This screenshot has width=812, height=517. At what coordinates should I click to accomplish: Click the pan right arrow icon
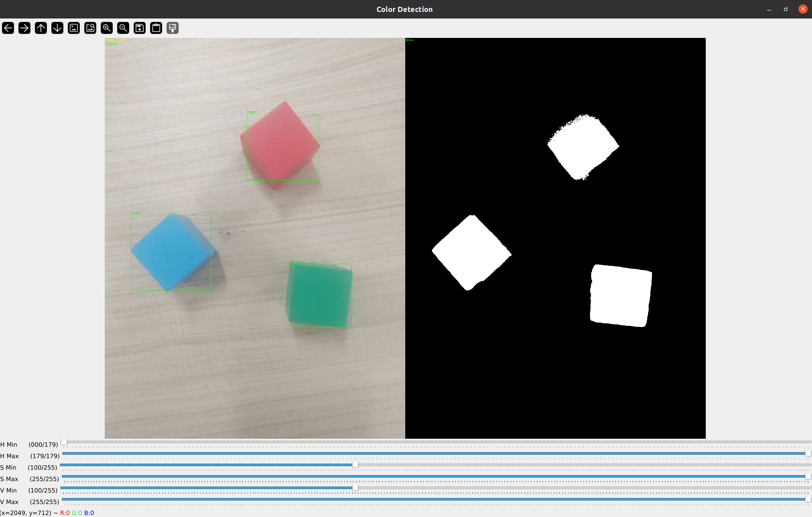tap(24, 28)
